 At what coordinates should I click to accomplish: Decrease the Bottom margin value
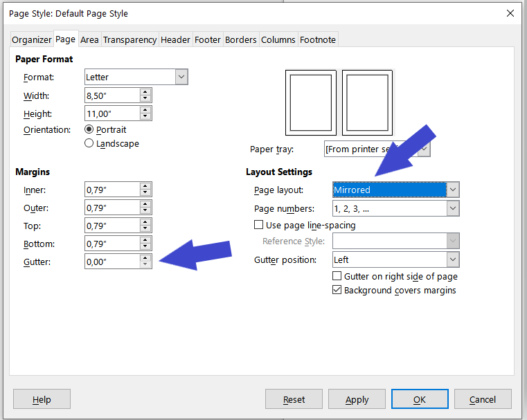click(x=145, y=247)
